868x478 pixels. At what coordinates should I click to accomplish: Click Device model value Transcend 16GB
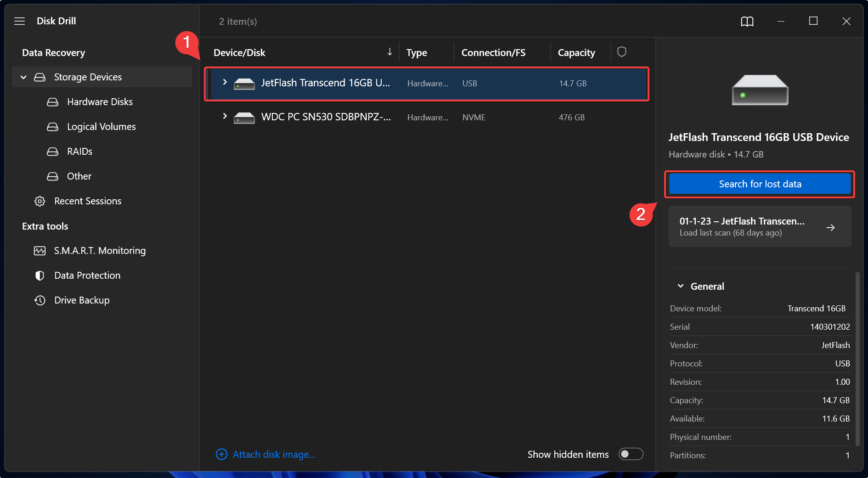pyautogui.click(x=816, y=309)
